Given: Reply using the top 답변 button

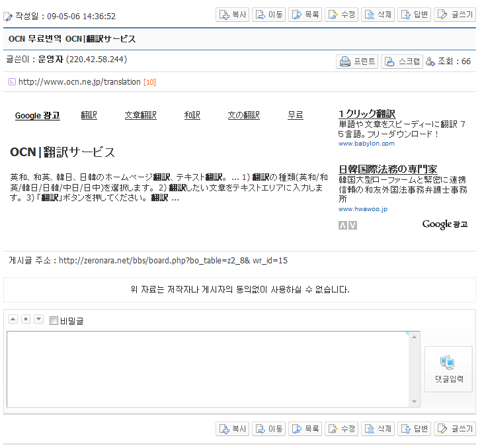Looking at the screenshot, I should point(415,15).
